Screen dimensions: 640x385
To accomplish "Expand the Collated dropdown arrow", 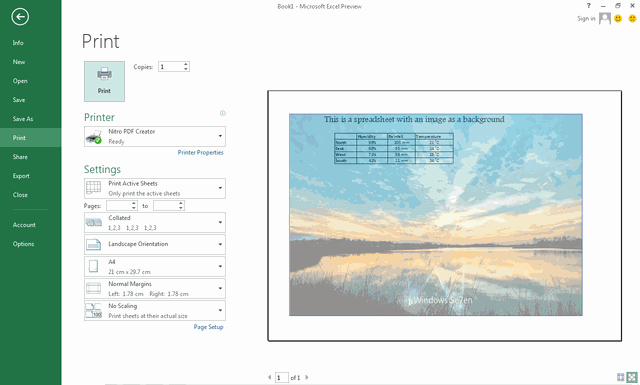I will pos(220,223).
